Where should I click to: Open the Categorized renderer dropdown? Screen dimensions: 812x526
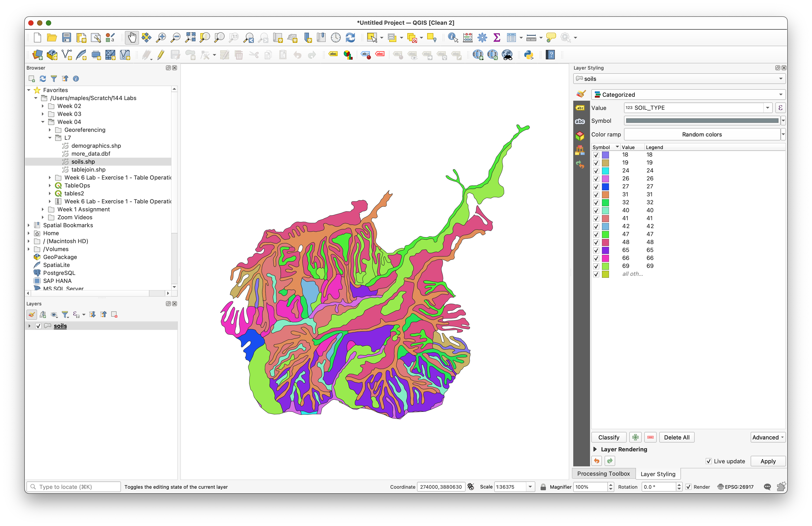688,95
